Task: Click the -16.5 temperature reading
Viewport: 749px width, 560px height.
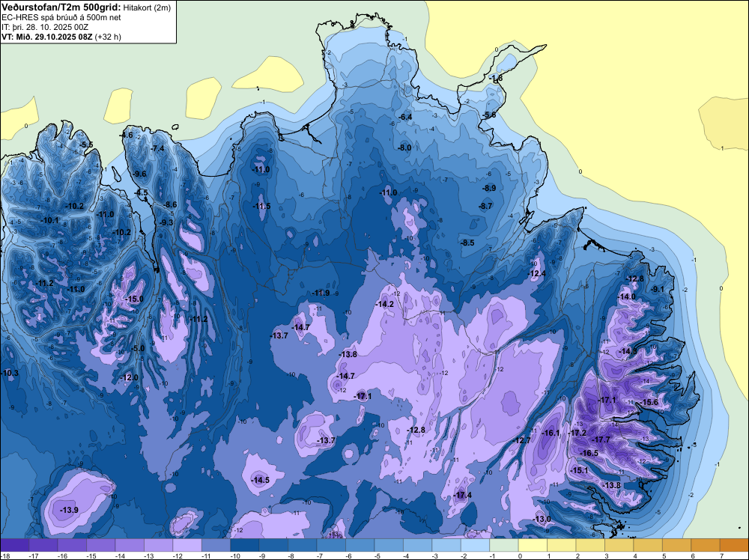Action: click(589, 453)
